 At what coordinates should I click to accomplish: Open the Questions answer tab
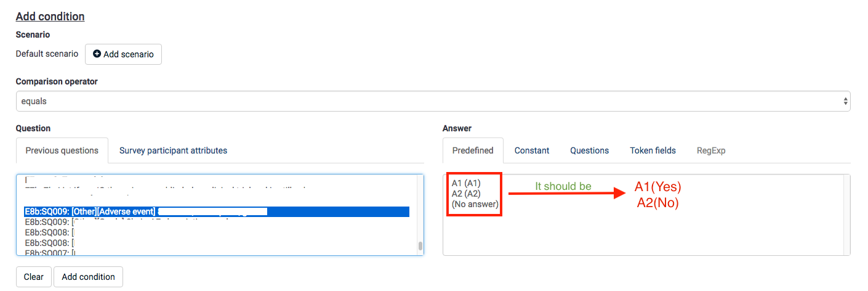point(589,150)
